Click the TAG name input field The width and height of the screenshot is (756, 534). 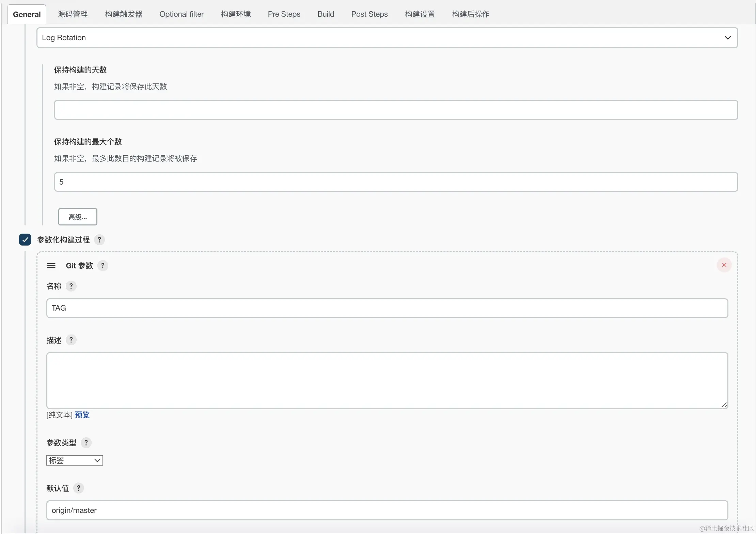point(387,308)
